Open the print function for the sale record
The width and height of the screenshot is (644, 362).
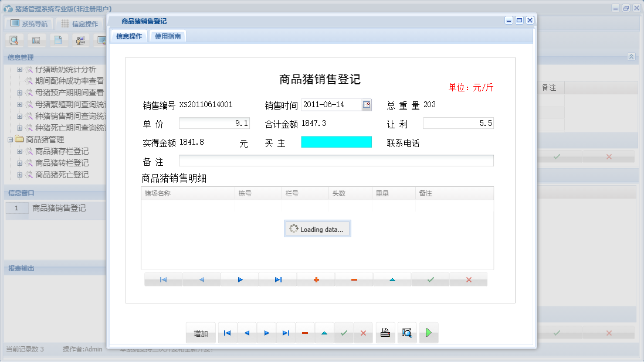[x=385, y=332]
